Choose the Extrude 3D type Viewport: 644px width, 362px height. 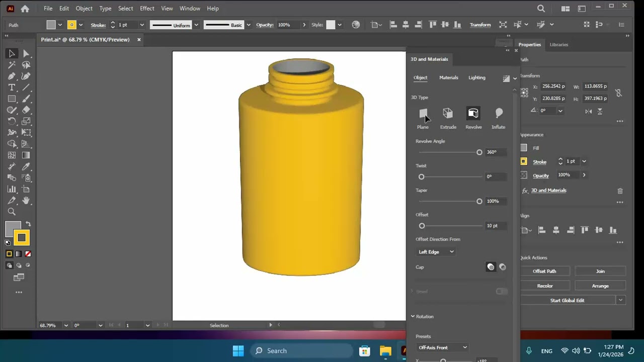448,119
